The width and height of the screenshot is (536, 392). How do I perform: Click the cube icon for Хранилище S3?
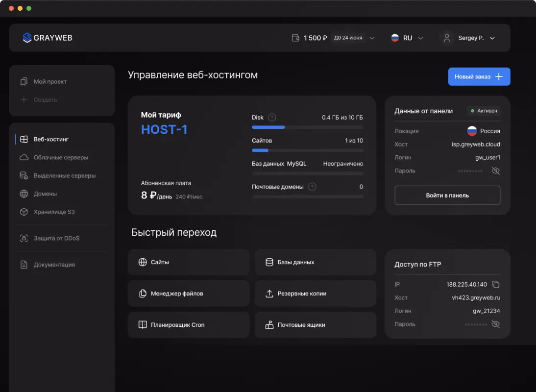(24, 212)
